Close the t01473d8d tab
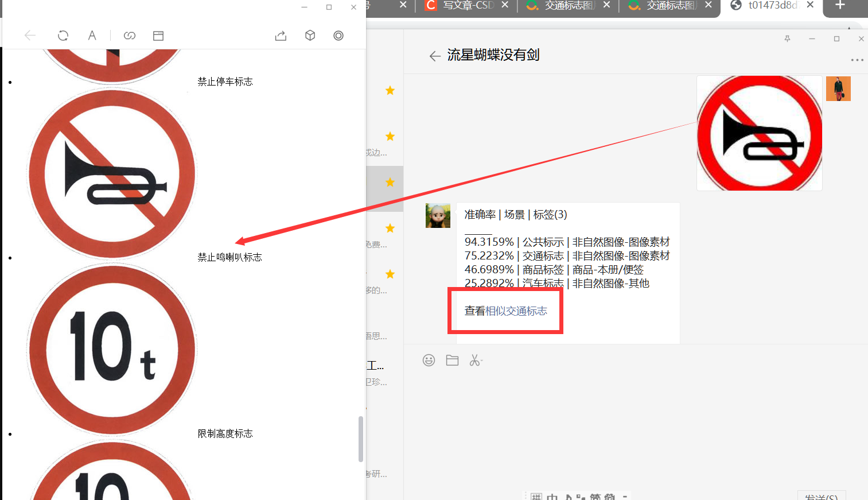Viewport: 868px width, 500px height. (810, 5)
